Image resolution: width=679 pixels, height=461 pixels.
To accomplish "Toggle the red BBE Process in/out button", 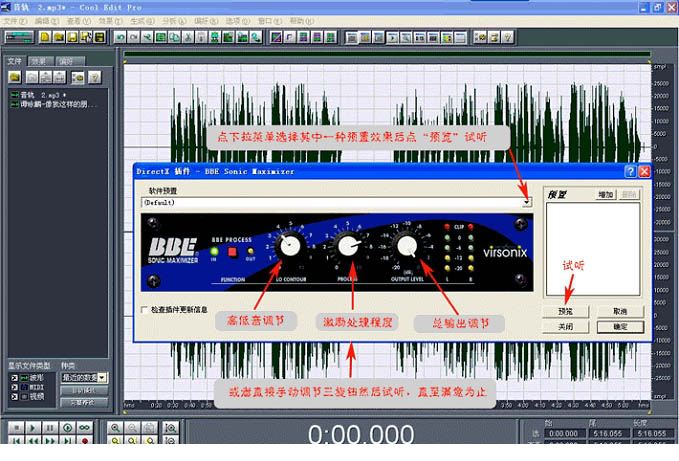I will (x=233, y=252).
